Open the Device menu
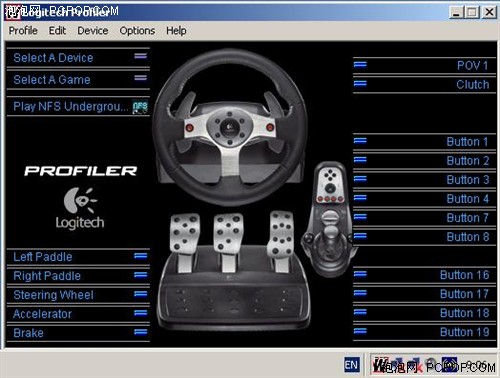500x378 pixels. 93,31
